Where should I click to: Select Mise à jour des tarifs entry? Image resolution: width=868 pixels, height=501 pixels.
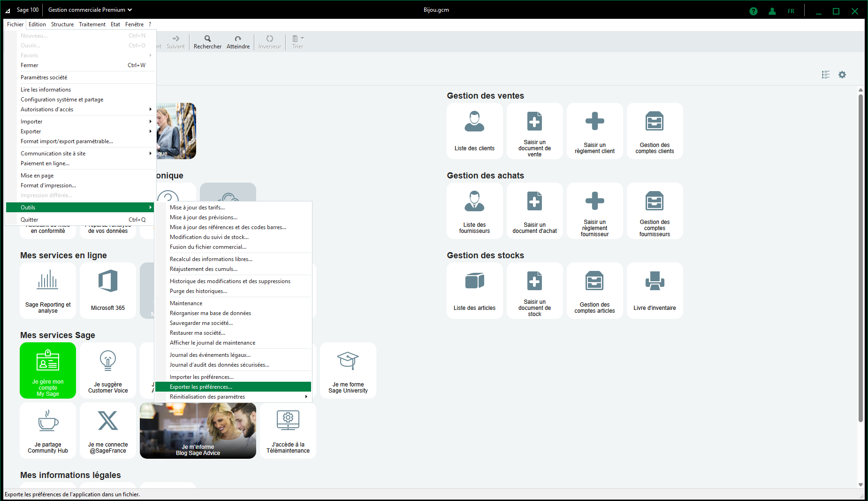[x=233, y=208]
